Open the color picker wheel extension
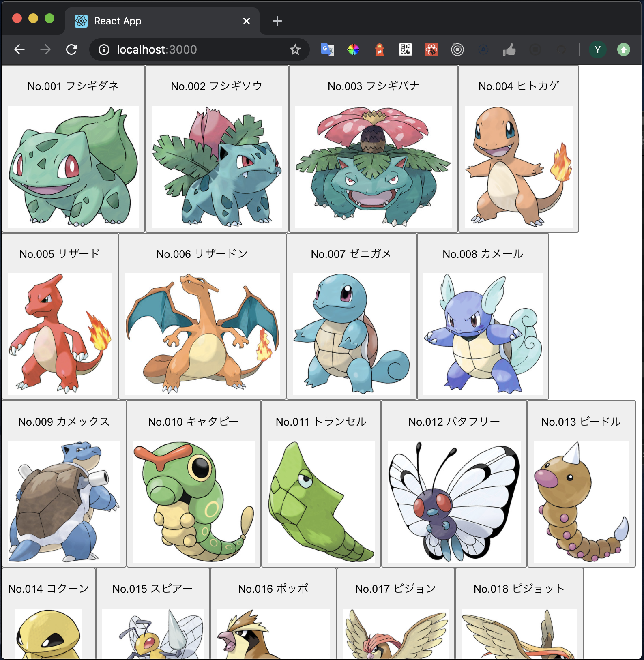The height and width of the screenshot is (660, 644). pyautogui.click(x=354, y=49)
